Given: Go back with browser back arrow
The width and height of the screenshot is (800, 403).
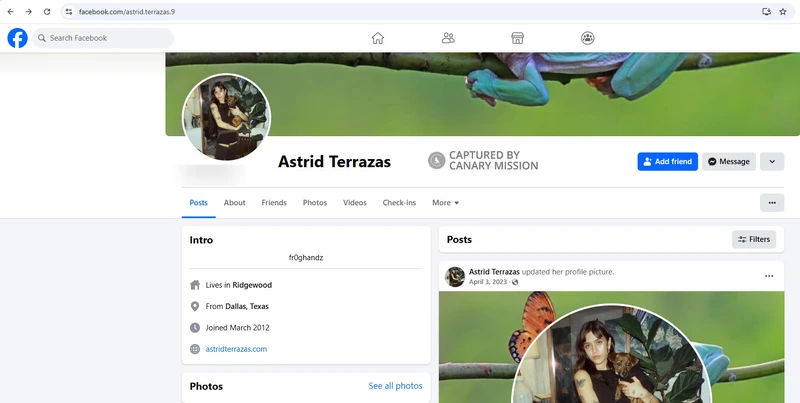Looking at the screenshot, I should click(x=11, y=11).
